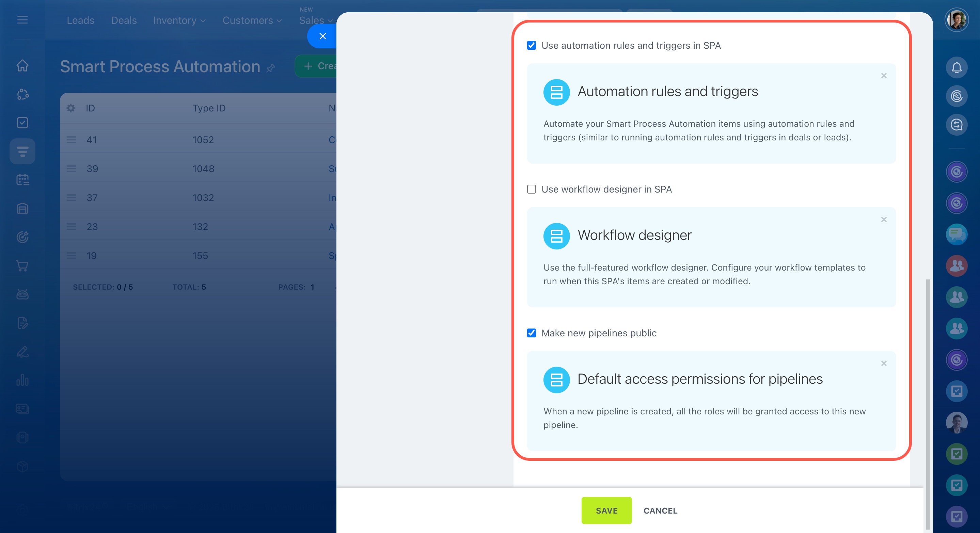Expand the Inventory dropdown menu
Viewport: 980px width, 533px height.
(179, 20)
